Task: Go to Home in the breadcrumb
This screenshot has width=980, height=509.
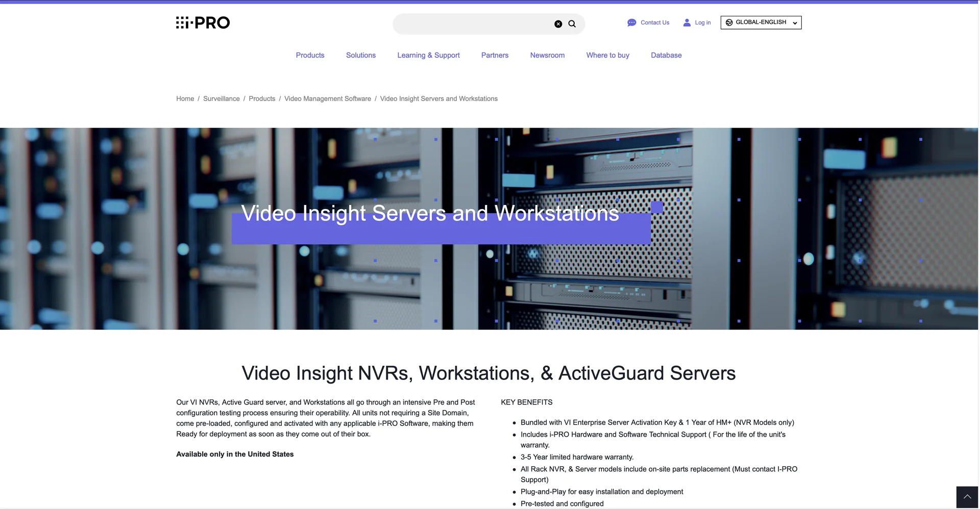Action: point(185,98)
